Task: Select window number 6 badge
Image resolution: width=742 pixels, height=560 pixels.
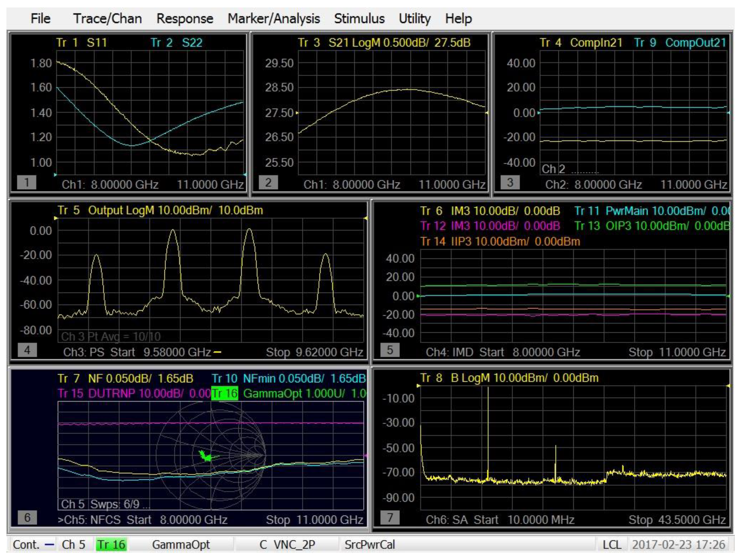Action: (x=27, y=517)
